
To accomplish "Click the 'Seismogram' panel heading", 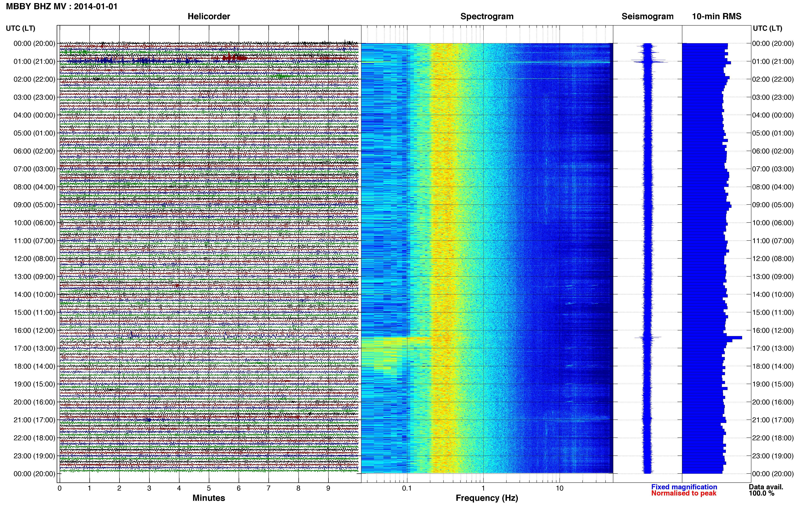I will 648,16.
